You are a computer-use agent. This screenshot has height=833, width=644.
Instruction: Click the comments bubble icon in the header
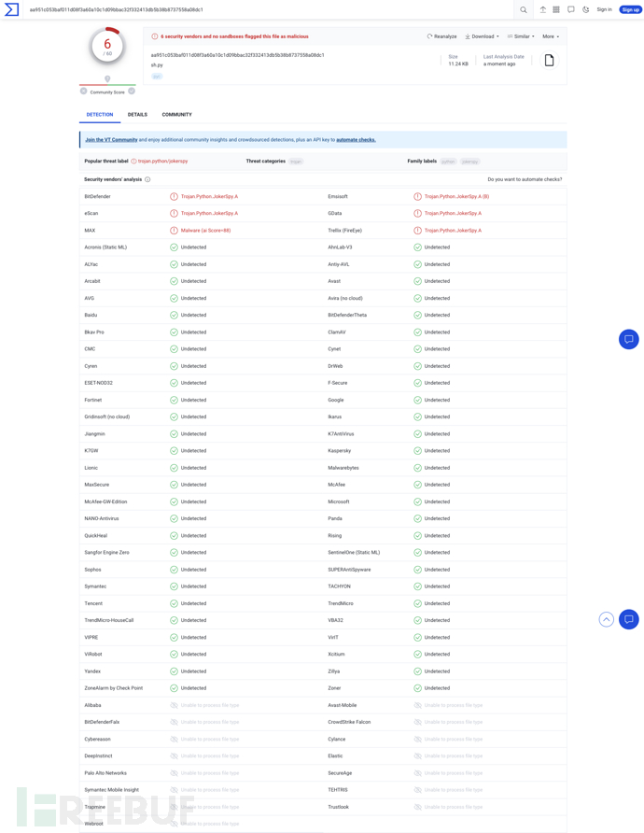coord(571,9)
